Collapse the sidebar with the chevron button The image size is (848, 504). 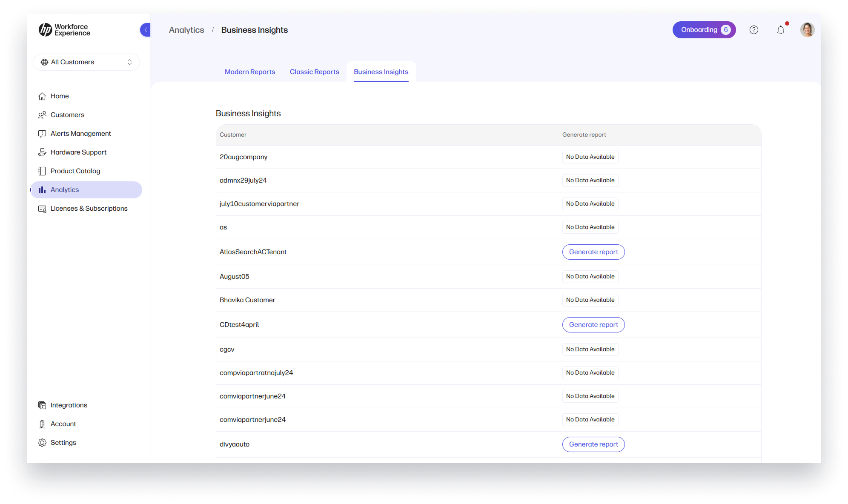pyautogui.click(x=145, y=29)
